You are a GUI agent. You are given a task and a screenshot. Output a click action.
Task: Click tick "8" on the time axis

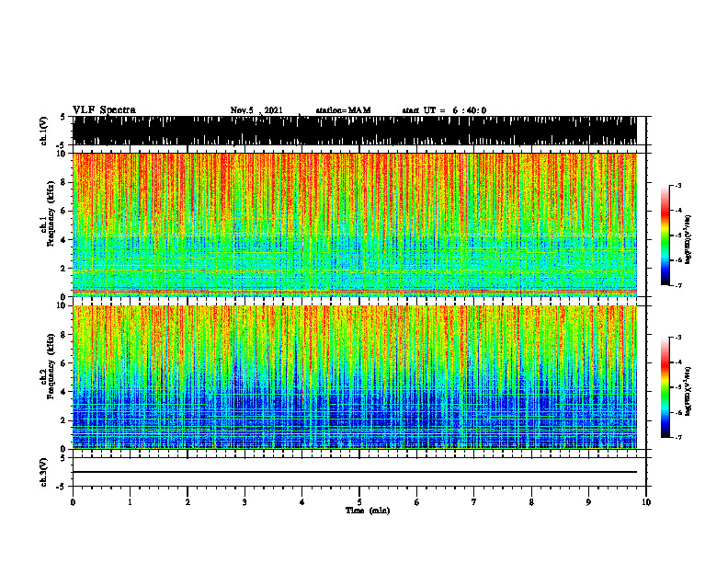pos(531,502)
